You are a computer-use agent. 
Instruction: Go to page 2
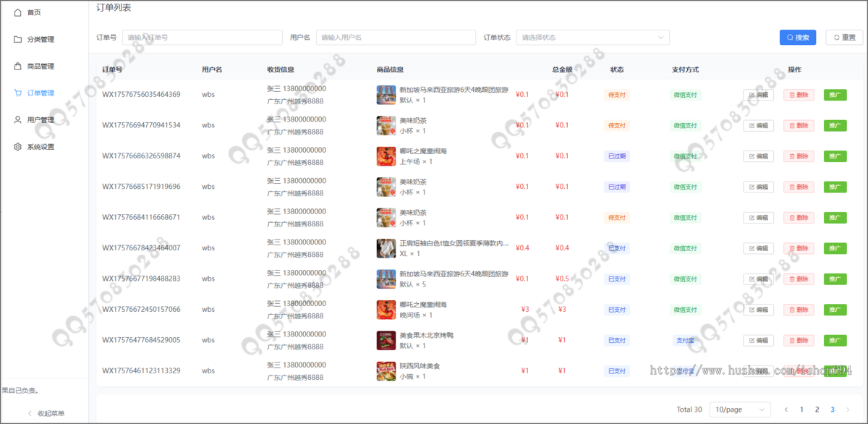tap(817, 410)
